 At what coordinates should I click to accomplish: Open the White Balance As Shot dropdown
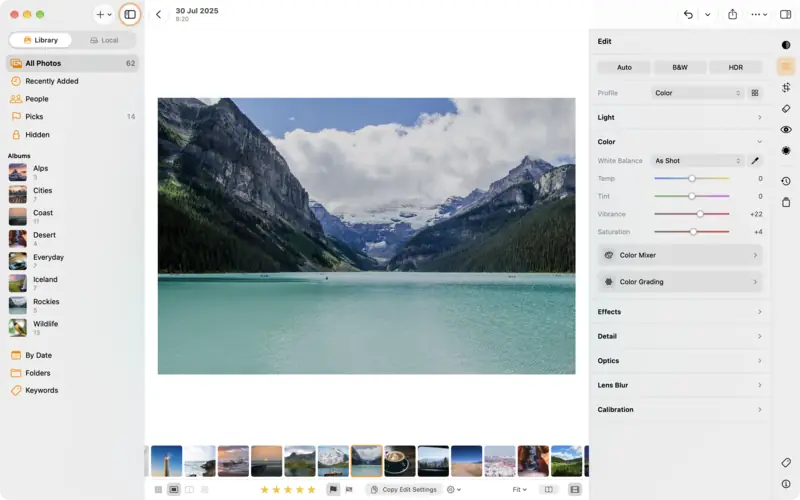click(697, 161)
